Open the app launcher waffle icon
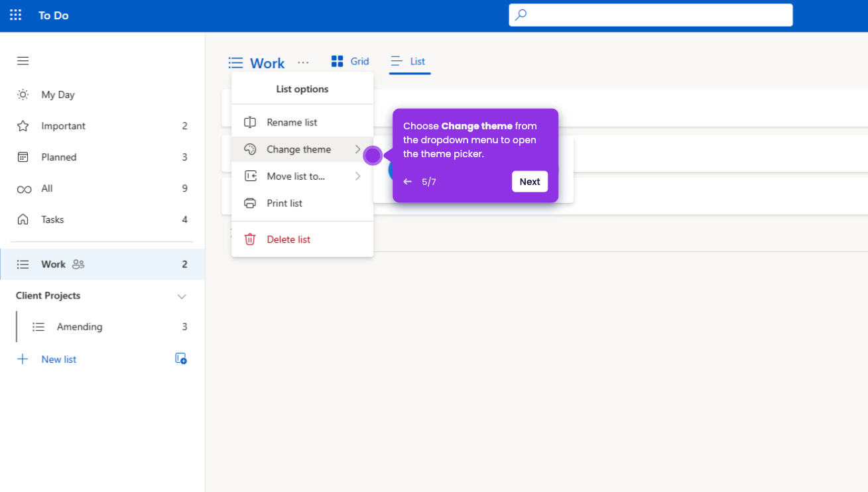The width and height of the screenshot is (868, 492). [15, 15]
